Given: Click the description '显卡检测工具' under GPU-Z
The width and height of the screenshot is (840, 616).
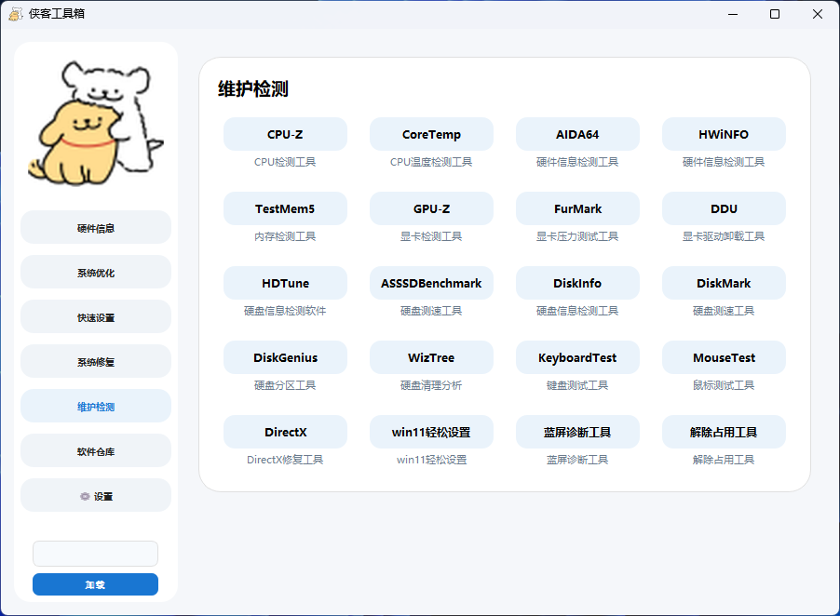Looking at the screenshot, I should [x=431, y=236].
